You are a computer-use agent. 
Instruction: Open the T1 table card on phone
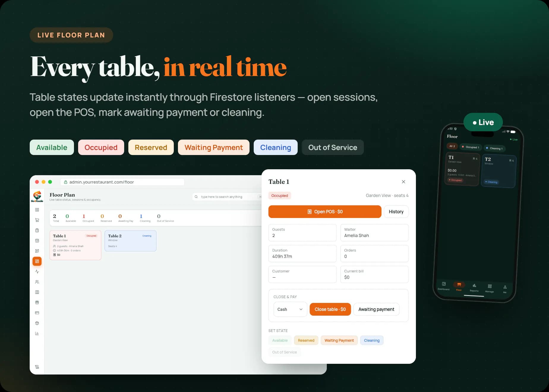(462, 169)
